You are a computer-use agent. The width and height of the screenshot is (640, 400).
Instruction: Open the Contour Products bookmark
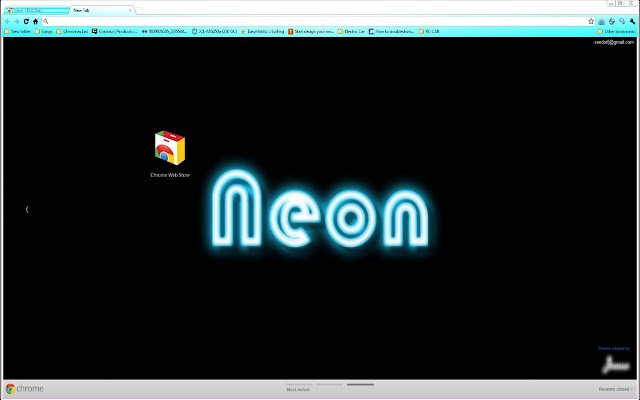pyautogui.click(x=115, y=31)
